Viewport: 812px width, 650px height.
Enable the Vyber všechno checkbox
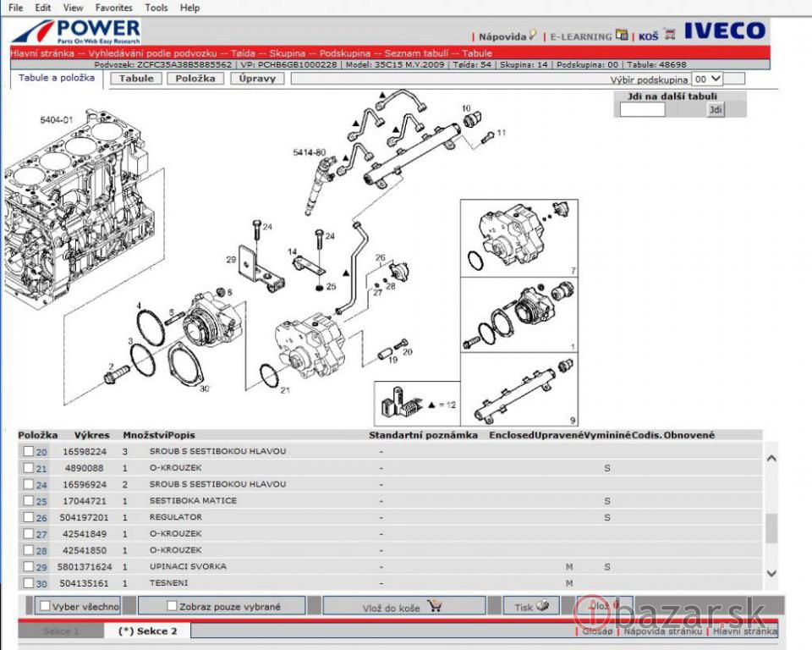(x=45, y=606)
